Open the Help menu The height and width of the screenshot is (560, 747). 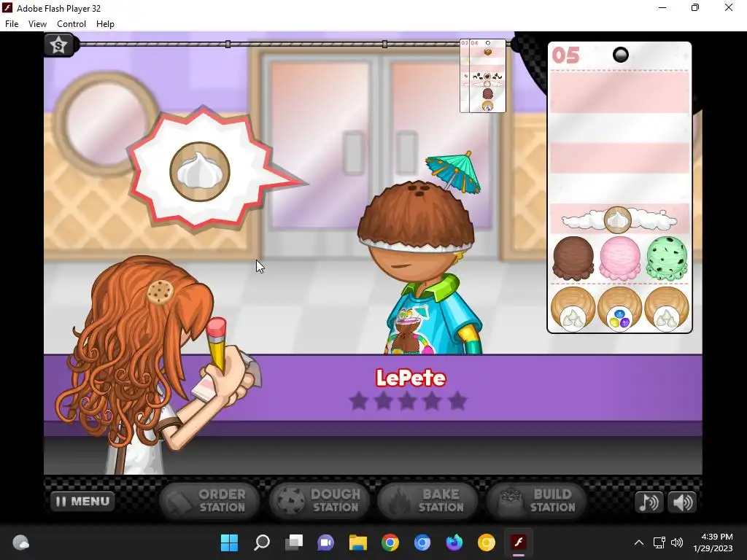point(105,24)
